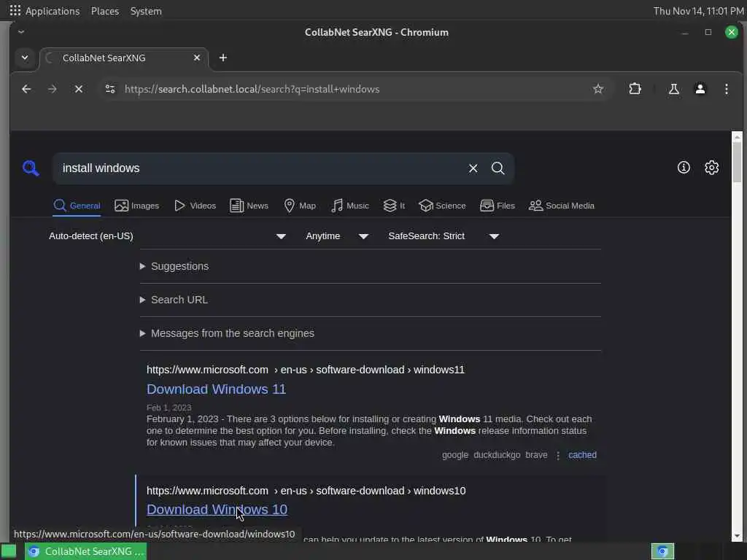Click the address bar URL
The height and width of the screenshot is (560, 747).
click(x=252, y=89)
